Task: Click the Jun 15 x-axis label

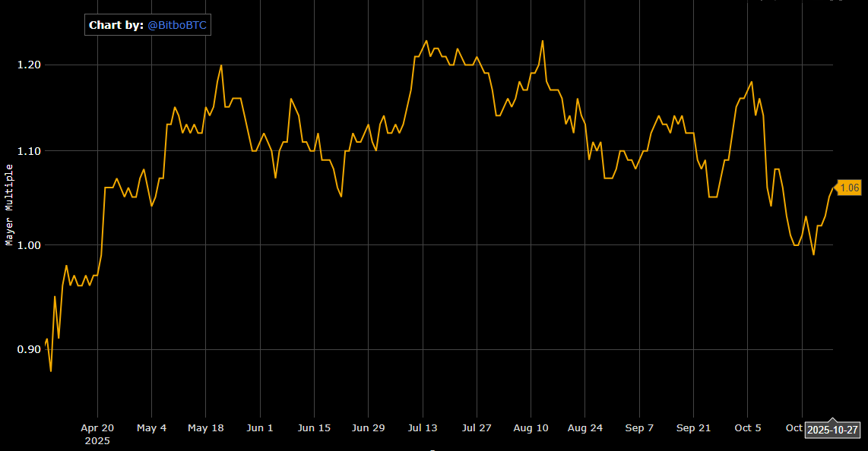Action: (x=314, y=428)
